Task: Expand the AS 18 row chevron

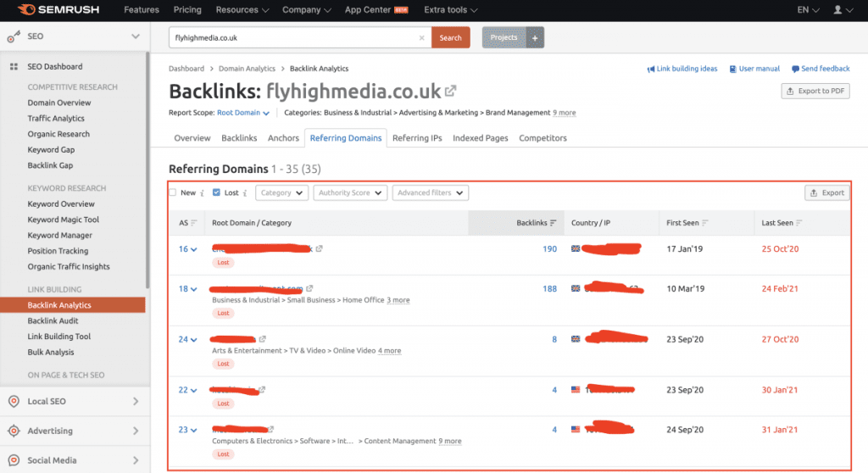Action: coord(194,289)
